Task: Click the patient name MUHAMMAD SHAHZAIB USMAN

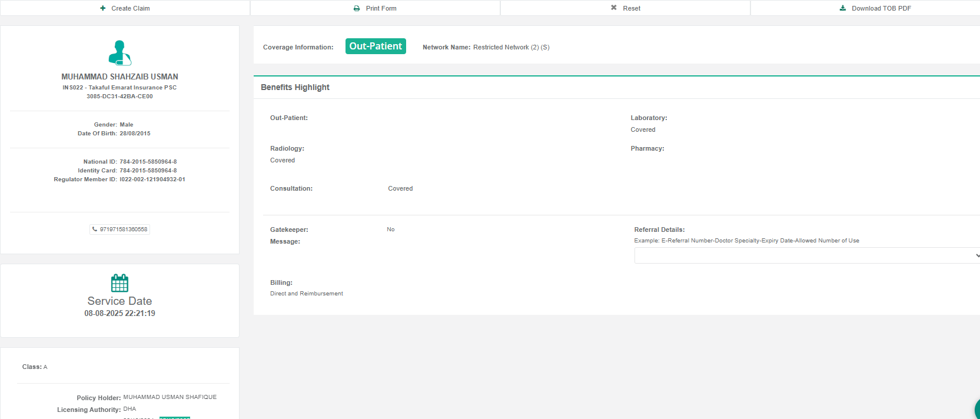Action: click(119, 77)
